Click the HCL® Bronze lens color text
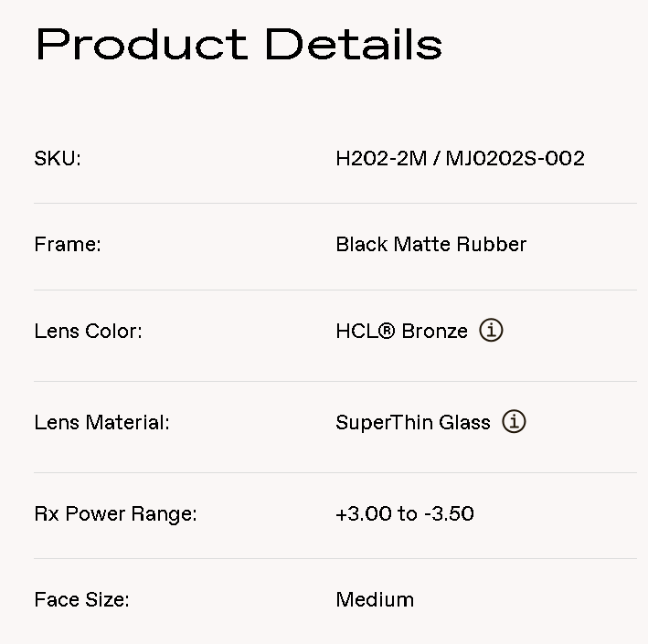Viewport: 648px width, 644px height. 401,331
